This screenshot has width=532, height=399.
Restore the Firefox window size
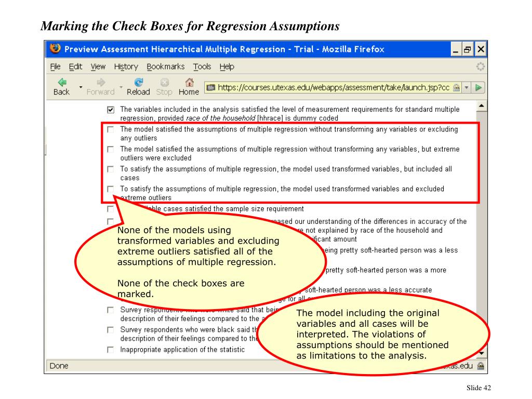tap(468, 49)
